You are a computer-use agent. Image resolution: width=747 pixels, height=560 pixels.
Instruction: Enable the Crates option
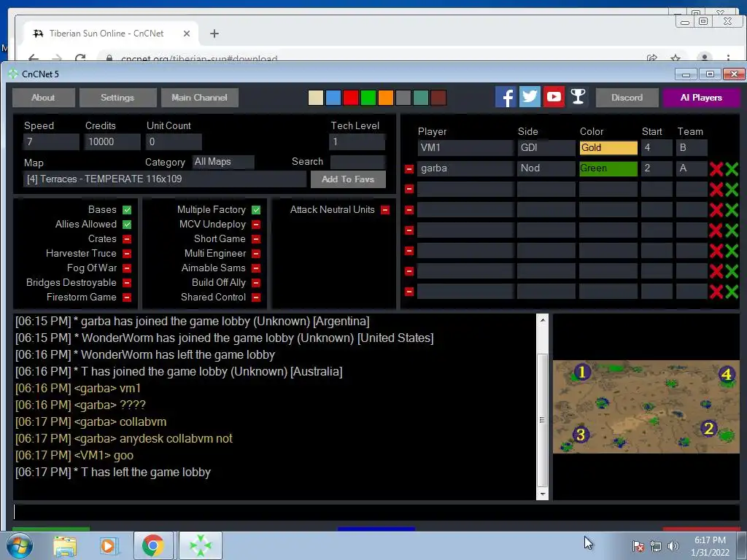[x=127, y=239]
